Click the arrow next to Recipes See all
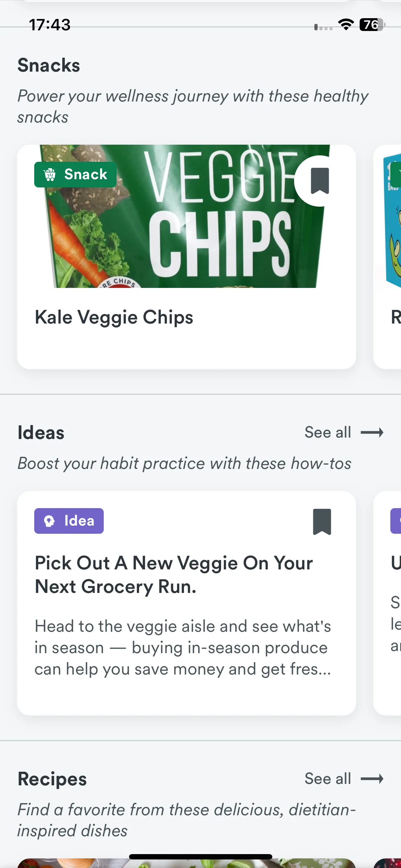Image resolution: width=401 pixels, height=868 pixels. pos(372,779)
